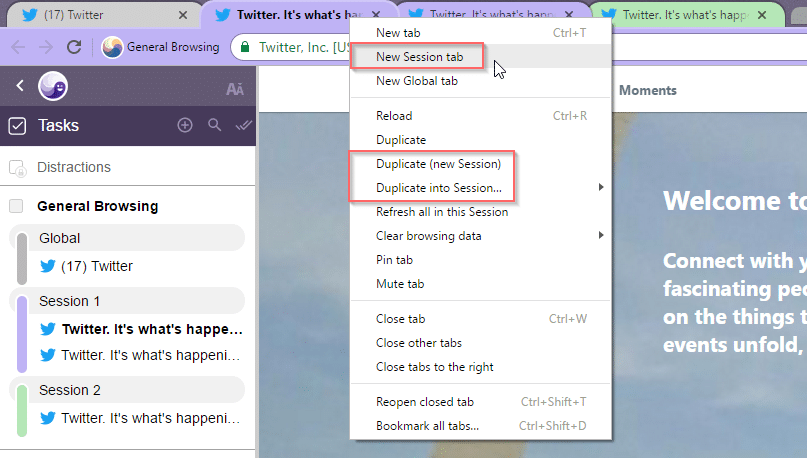Click the purple Session 1 color bar
Screen dimensions: 807x458
pos(22,334)
